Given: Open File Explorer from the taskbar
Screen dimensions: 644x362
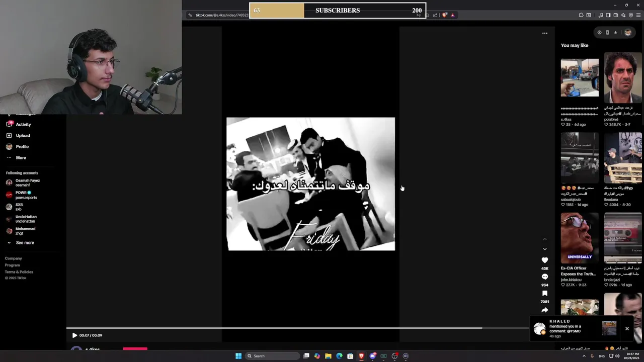Looking at the screenshot, I should point(328,356).
